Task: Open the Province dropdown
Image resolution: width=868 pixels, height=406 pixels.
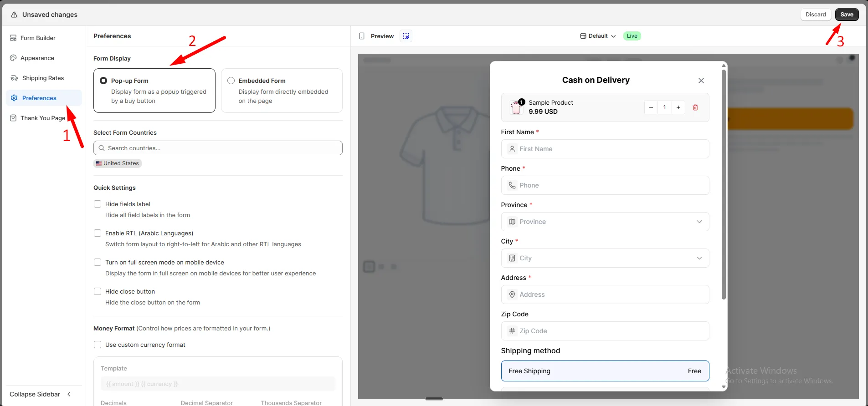Action: (605, 222)
